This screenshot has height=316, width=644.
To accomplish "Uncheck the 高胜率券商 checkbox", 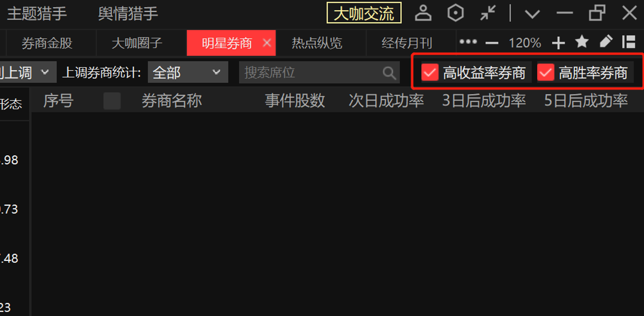I will pyautogui.click(x=546, y=72).
